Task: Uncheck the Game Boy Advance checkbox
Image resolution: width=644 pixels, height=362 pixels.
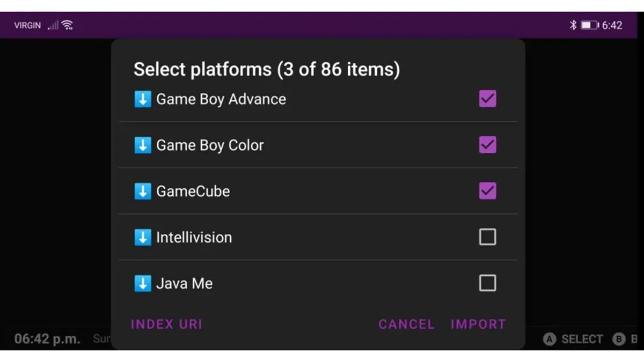Action: coord(487,99)
